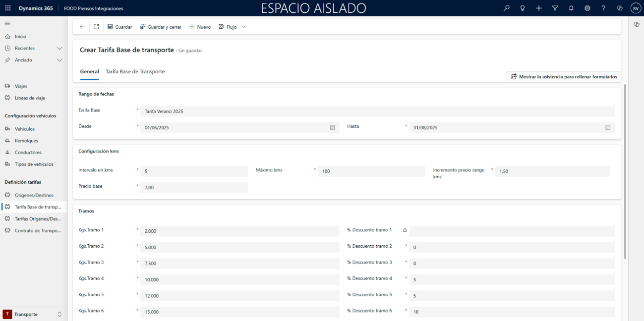Open the Desde date picker calendar icon
The image size is (644, 321).
point(332,128)
